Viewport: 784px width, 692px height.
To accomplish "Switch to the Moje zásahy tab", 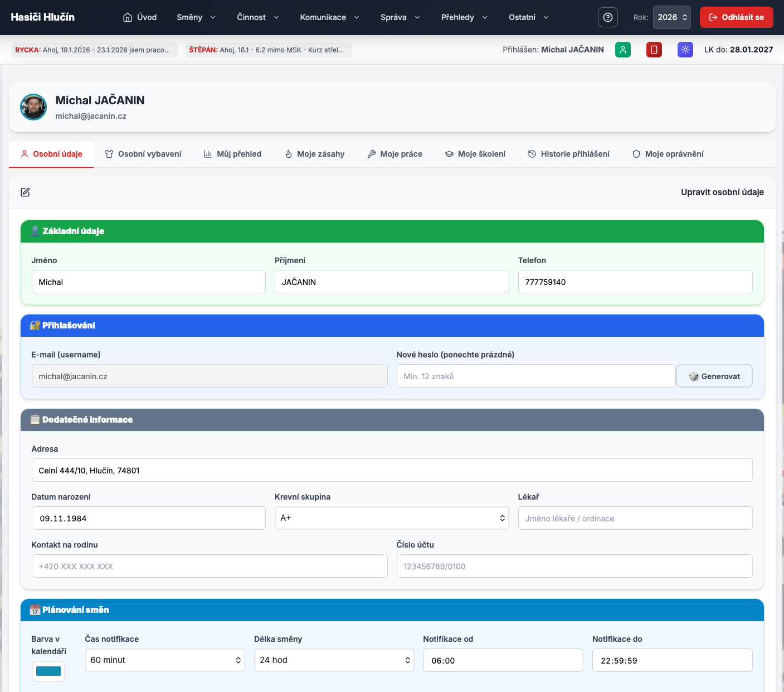I will pos(314,154).
